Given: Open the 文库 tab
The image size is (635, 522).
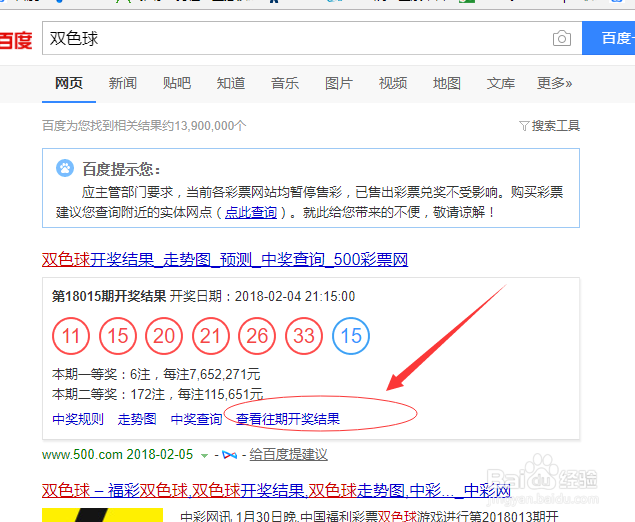Looking at the screenshot, I should (x=501, y=83).
